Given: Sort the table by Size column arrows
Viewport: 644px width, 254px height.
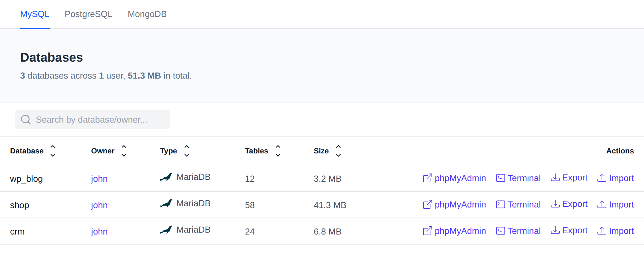Looking at the screenshot, I should [x=338, y=151].
